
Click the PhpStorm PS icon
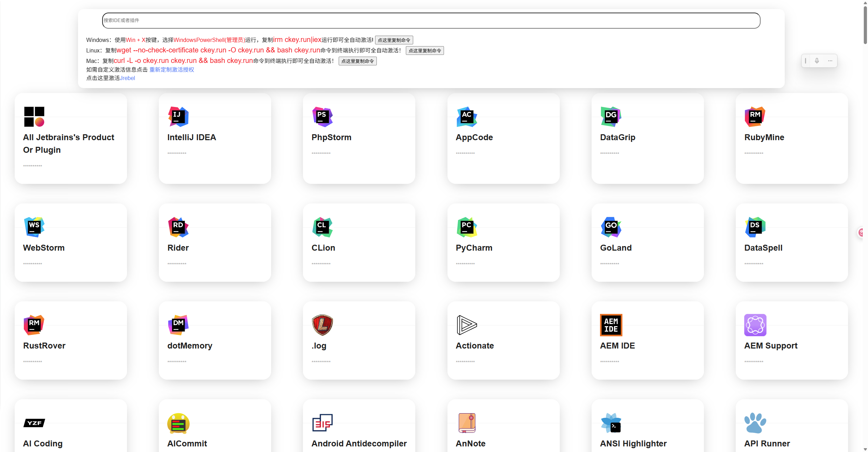tap(323, 117)
